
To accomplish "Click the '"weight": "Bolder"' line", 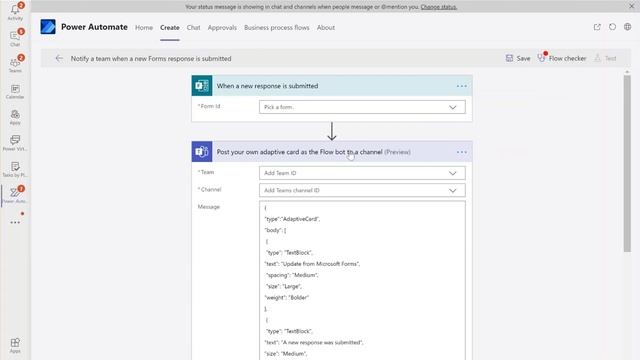I will point(287,298).
